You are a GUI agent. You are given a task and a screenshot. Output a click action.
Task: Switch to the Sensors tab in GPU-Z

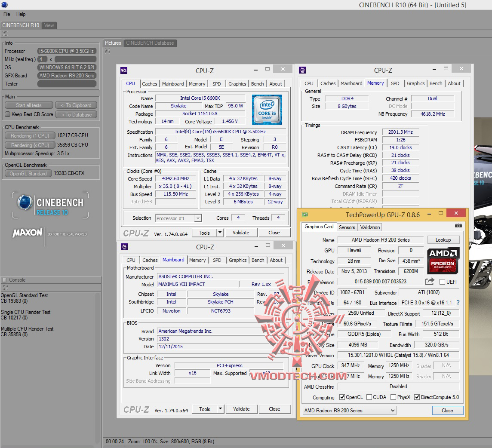point(347,227)
